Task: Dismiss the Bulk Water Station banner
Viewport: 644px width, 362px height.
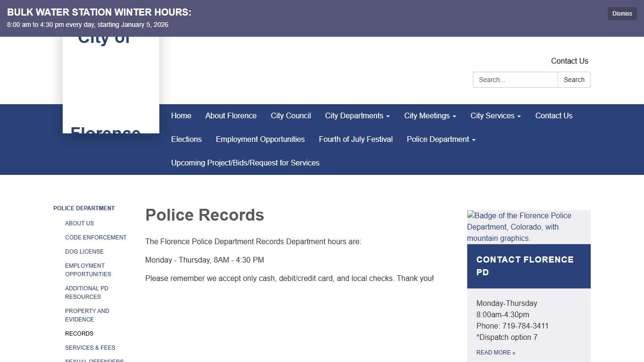Action: click(x=622, y=14)
